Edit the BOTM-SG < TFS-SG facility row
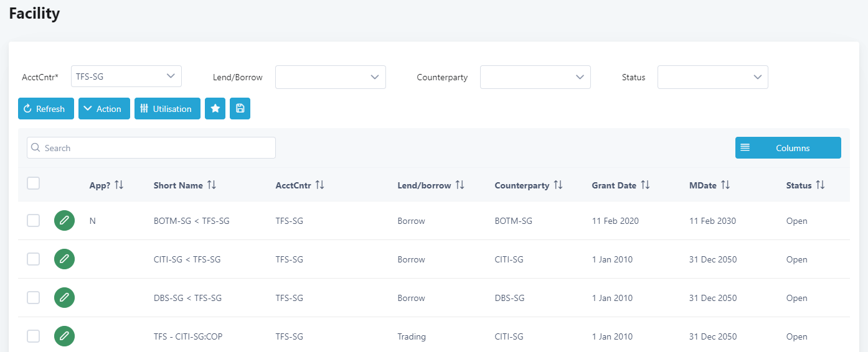The width and height of the screenshot is (868, 352). 64,221
